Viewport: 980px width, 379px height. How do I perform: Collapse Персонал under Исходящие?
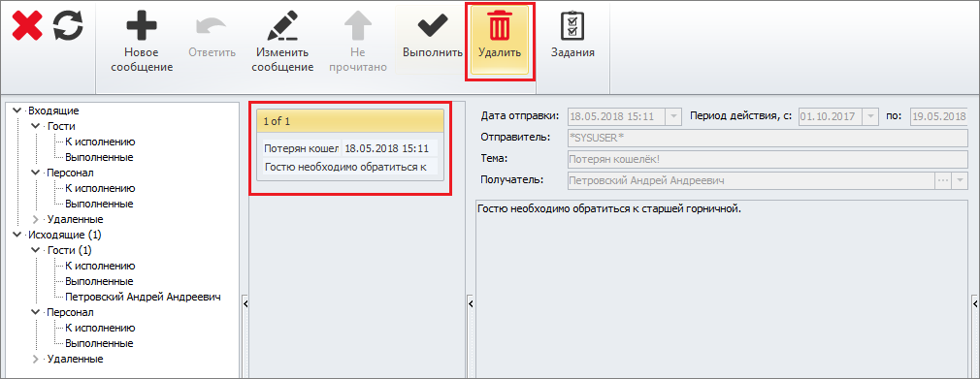[x=36, y=312]
